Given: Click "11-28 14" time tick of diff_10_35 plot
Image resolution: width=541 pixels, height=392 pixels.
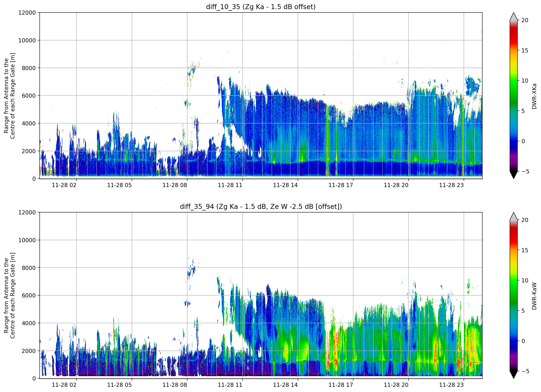Looking at the screenshot, I should click(x=286, y=185).
